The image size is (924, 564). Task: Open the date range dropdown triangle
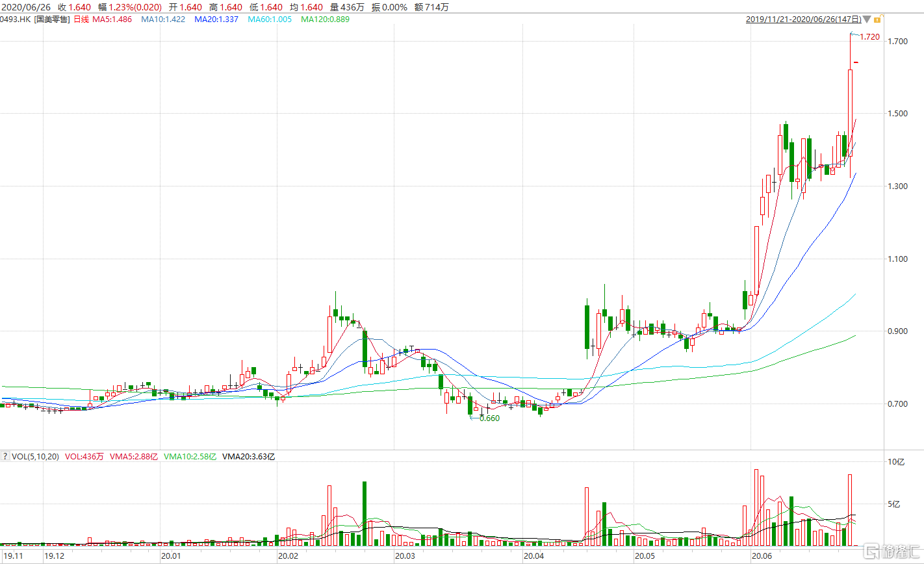pyautogui.click(x=867, y=19)
